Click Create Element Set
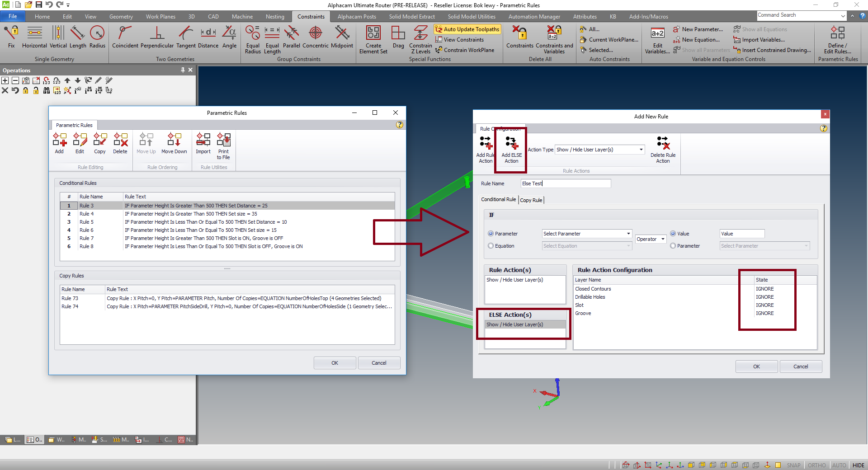Screen dimensions: 868x470 coord(373,40)
